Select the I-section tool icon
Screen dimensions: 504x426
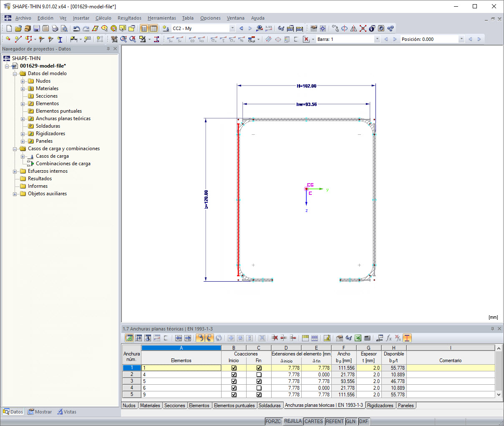pyautogui.click(x=60, y=39)
